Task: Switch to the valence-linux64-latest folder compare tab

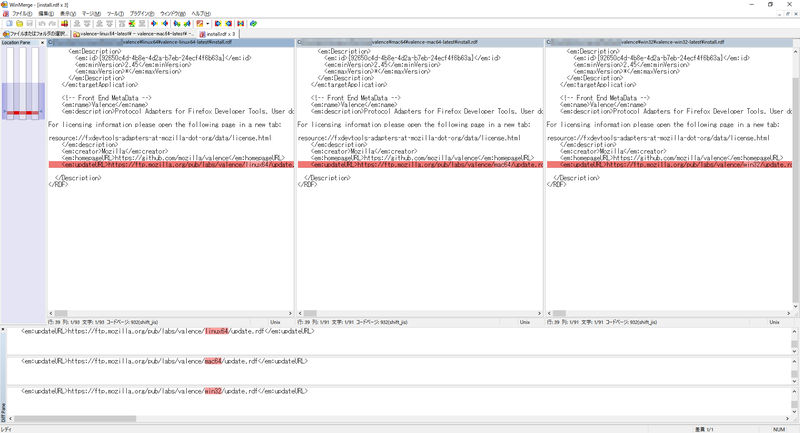Action: (x=133, y=34)
